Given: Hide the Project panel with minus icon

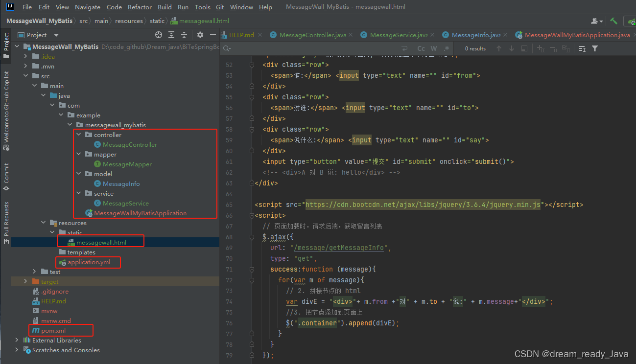Looking at the screenshot, I should [x=212, y=35].
